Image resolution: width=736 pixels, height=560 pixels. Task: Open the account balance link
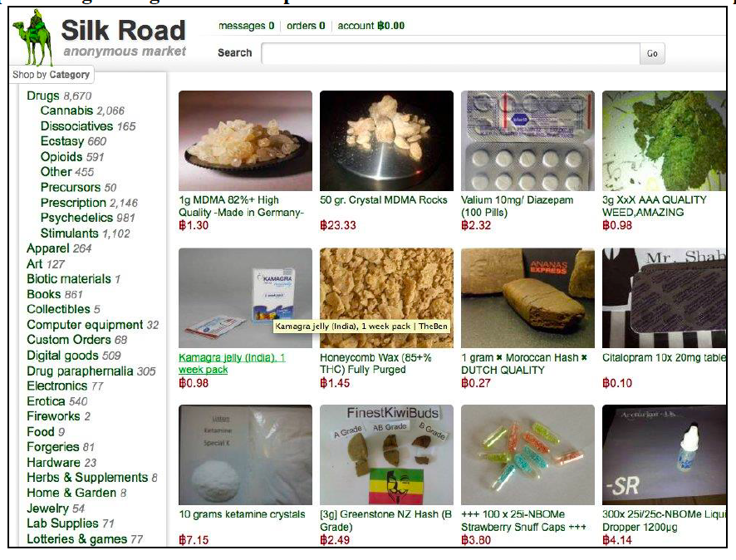(370, 26)
